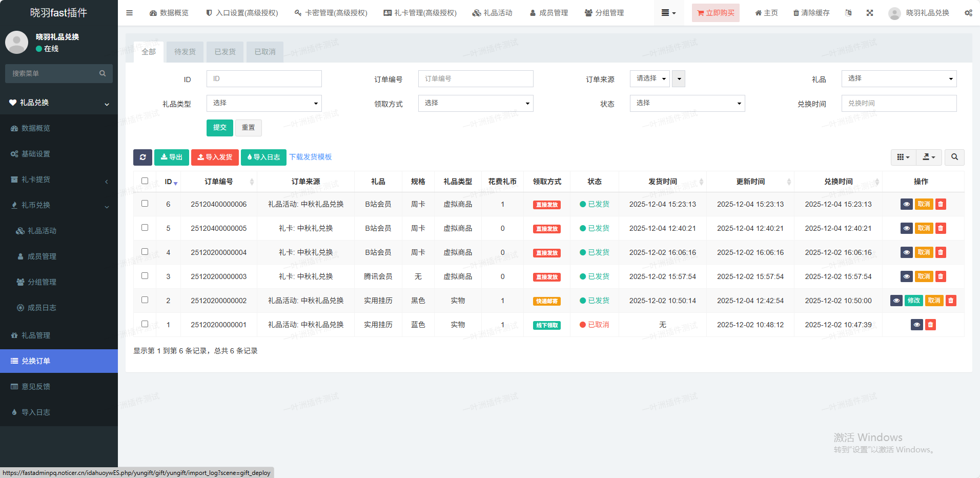Click the red 导入发货 button
This screenshot has width=980, height=478.
coord(215,157)
